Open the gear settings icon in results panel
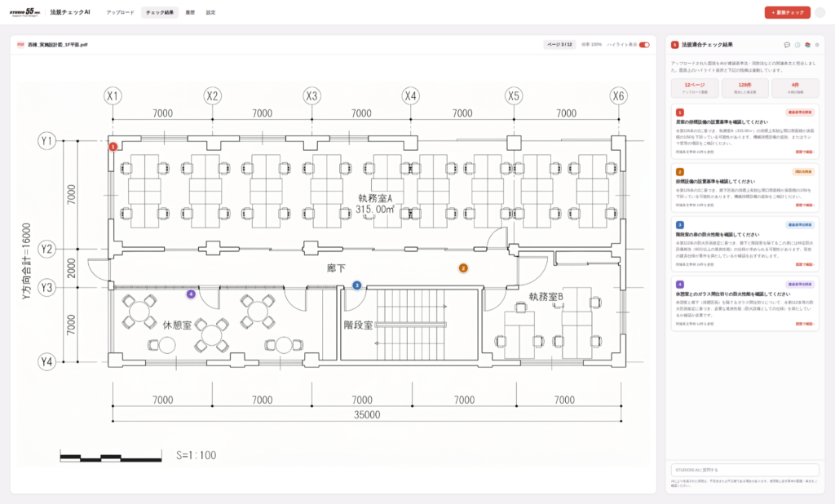Viewport: 835px width, 504px height. tap(817, 45)
